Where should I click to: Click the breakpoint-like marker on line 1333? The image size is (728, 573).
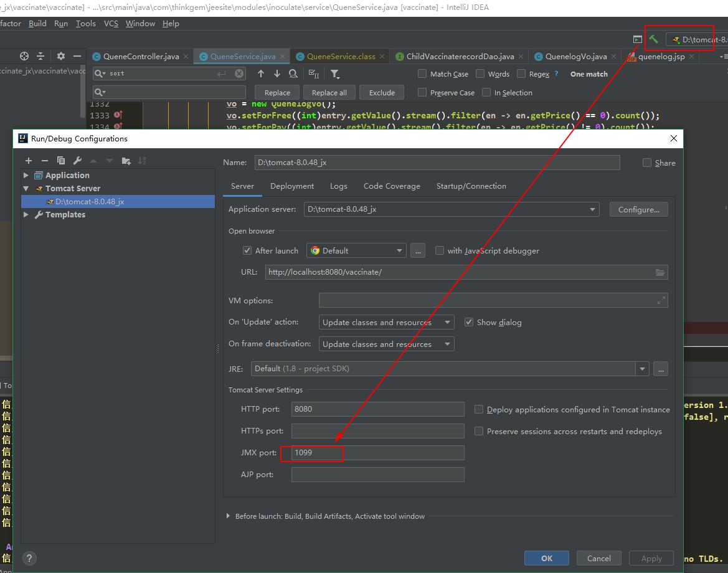pyautogui.click(x=118, y=115)
